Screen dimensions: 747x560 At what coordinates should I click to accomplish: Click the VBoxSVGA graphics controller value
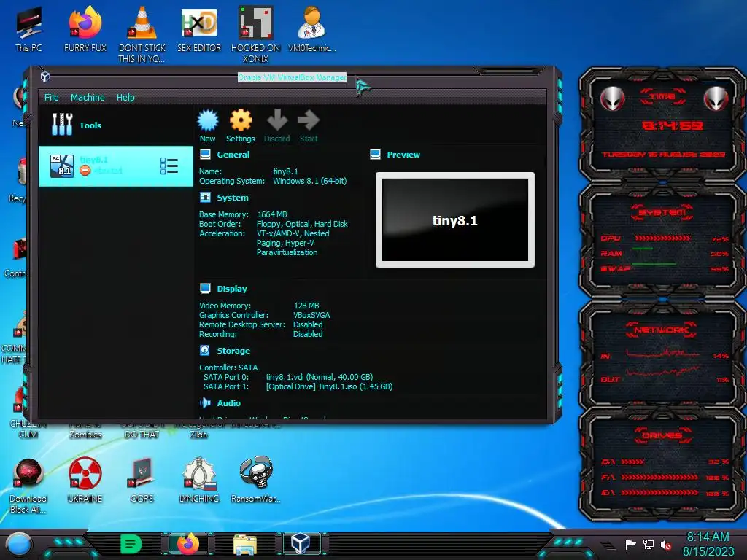311,315
